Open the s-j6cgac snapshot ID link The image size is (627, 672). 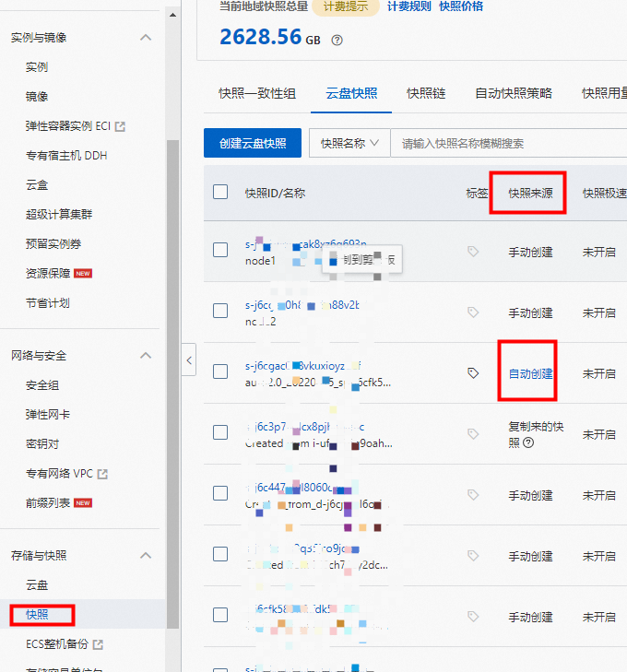pyautogui.click(x=303, y=366)
